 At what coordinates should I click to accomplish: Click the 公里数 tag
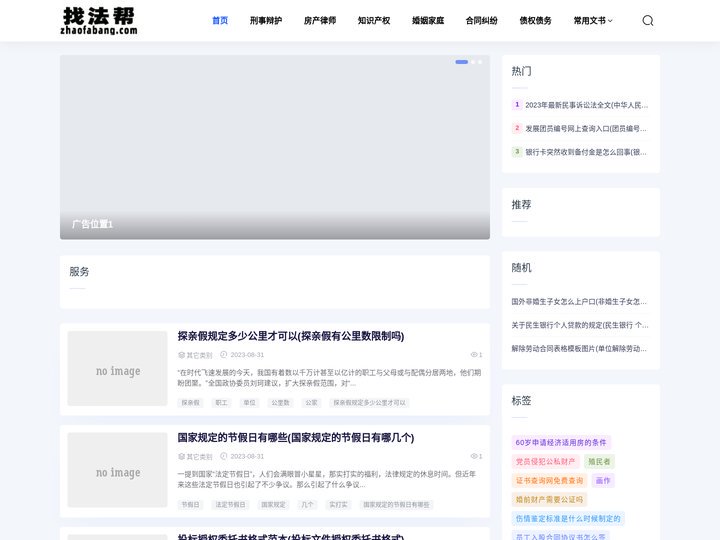[280, 403]
